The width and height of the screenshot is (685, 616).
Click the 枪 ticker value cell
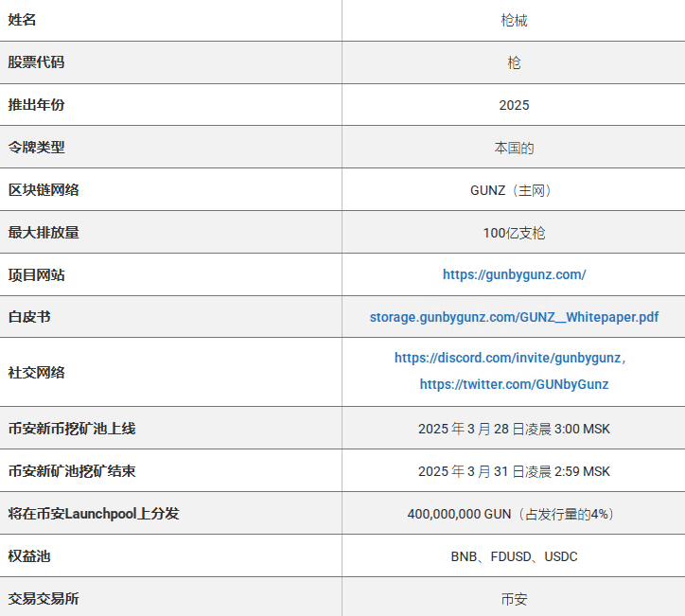(x=514, y=62)
